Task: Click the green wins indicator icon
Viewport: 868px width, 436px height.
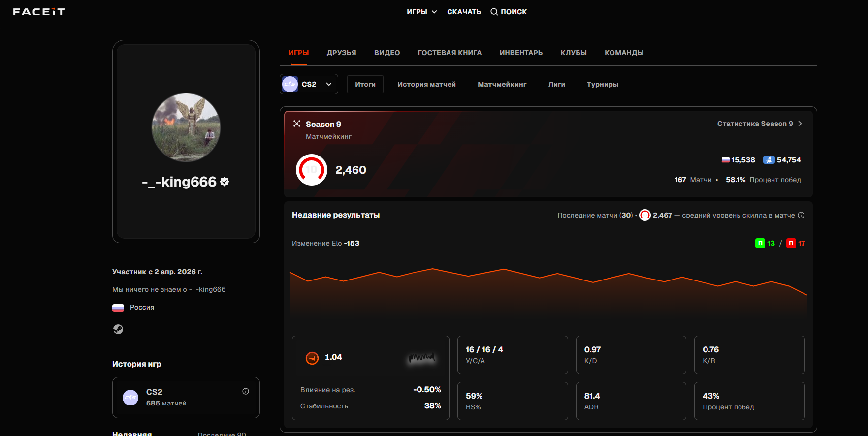Action: 760,243
